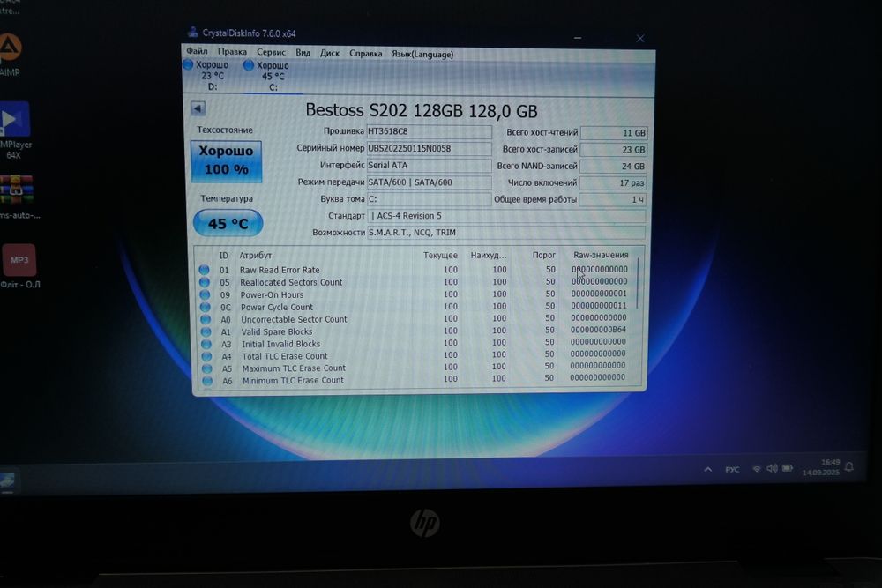Open the volume speaker tray icon

point(772,468)
